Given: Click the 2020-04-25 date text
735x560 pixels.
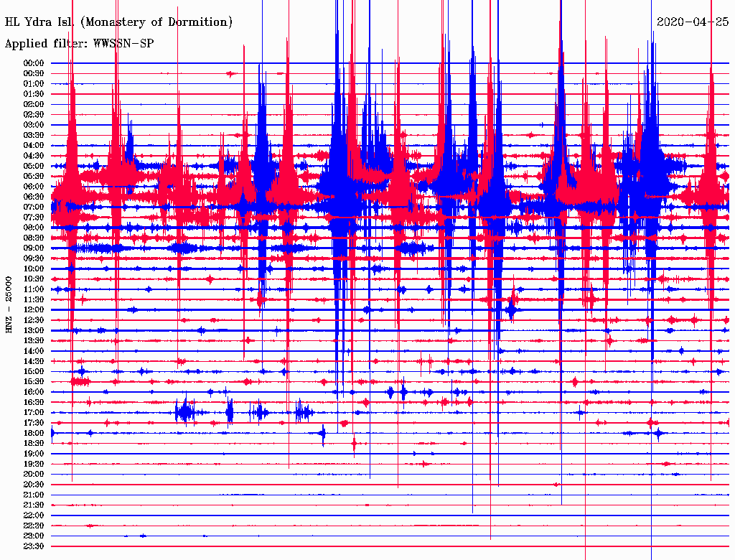Looking at the screenshot, I should [x=693, y=22].
